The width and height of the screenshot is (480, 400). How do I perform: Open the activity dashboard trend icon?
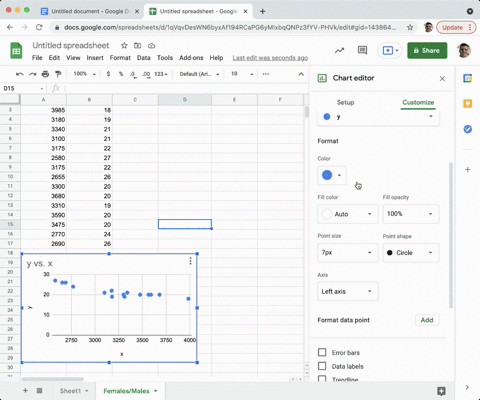pos(339,51)
